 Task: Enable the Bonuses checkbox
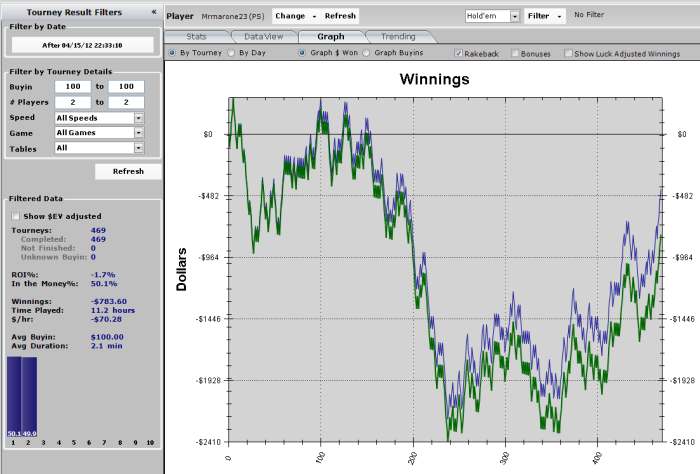pos(515,53)
